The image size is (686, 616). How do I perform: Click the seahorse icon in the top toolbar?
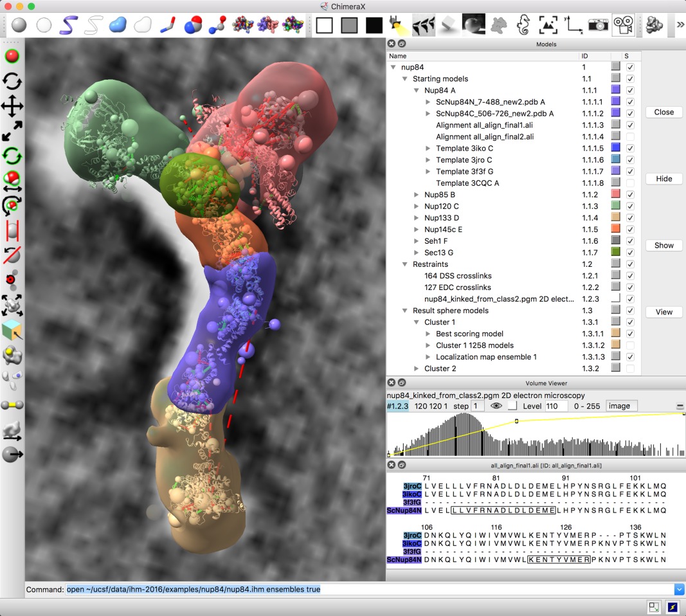[523, 25]
